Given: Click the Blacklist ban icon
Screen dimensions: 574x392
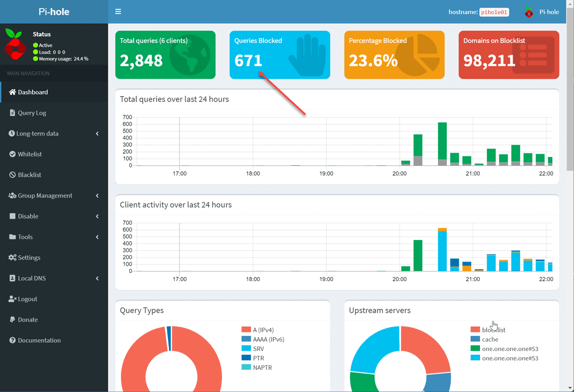Looking at the screenshot, I should [12, 175].
